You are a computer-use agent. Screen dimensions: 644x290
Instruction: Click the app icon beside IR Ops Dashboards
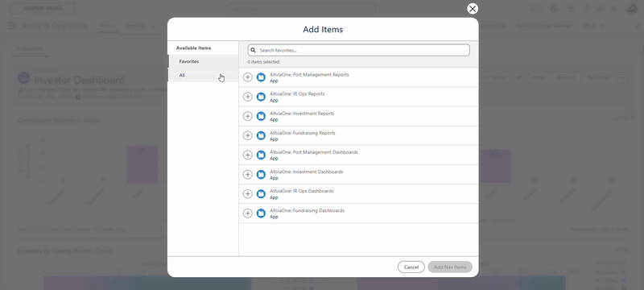pyautogui.click(x=261, y=194)
